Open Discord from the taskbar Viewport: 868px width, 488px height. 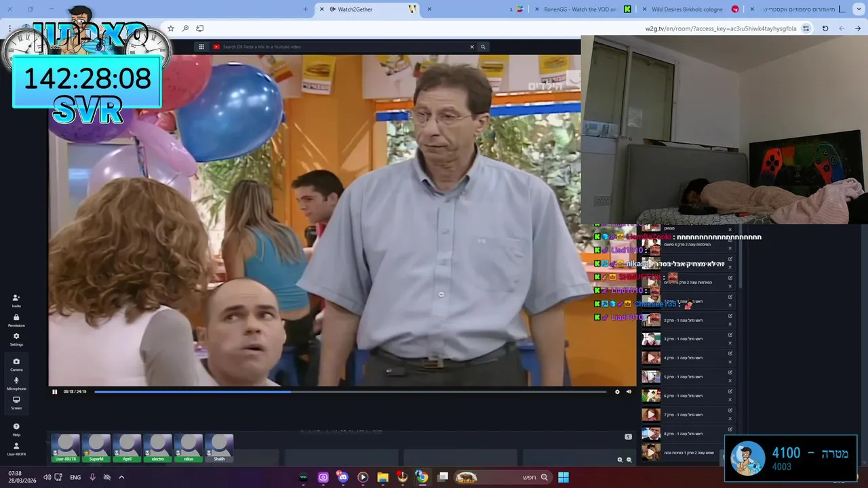342,477
